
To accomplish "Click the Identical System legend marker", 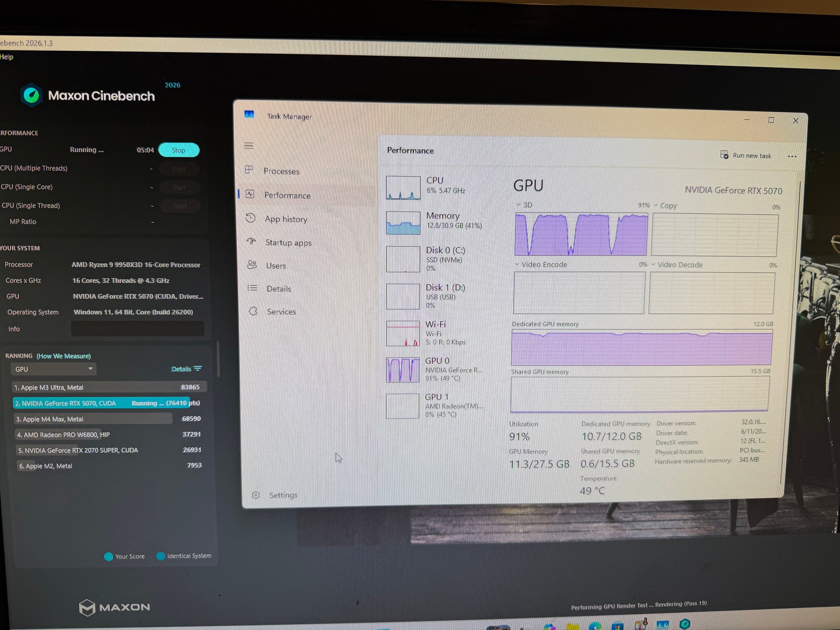I will (160, 556).
